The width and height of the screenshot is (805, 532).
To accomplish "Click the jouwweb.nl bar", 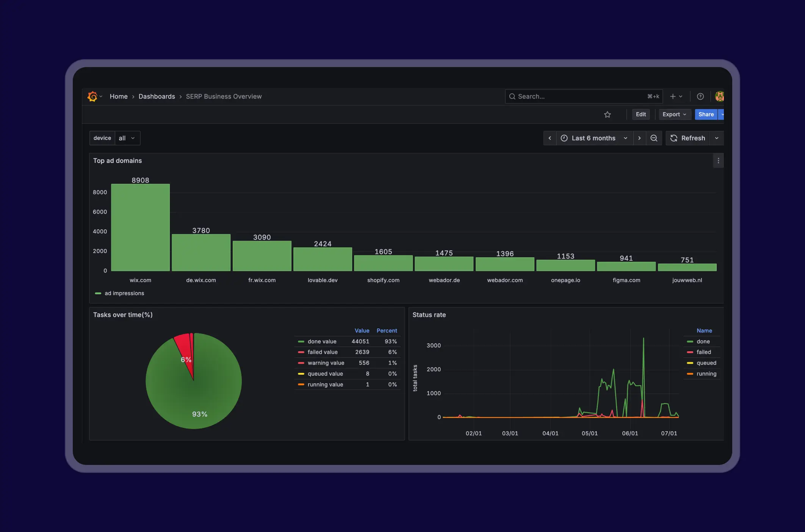I will pyautogui.click(x=687, y=267).
